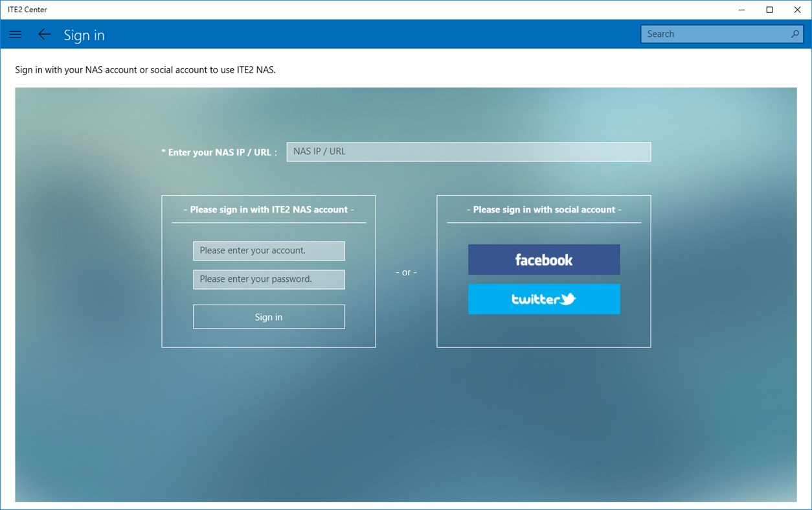The height and width of the screenshot is (510, 812).
Task: Click the '- or -' separator text
Action: (406, 272)
